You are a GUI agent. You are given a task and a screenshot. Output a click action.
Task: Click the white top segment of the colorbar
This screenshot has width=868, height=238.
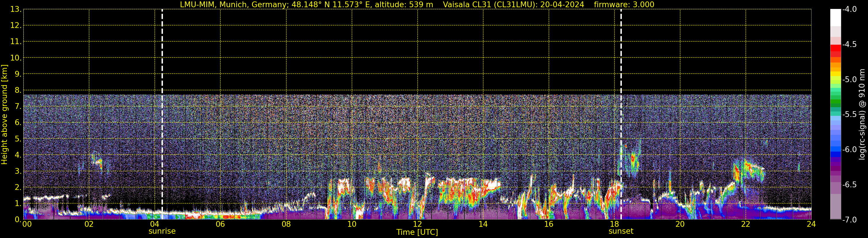836,18
